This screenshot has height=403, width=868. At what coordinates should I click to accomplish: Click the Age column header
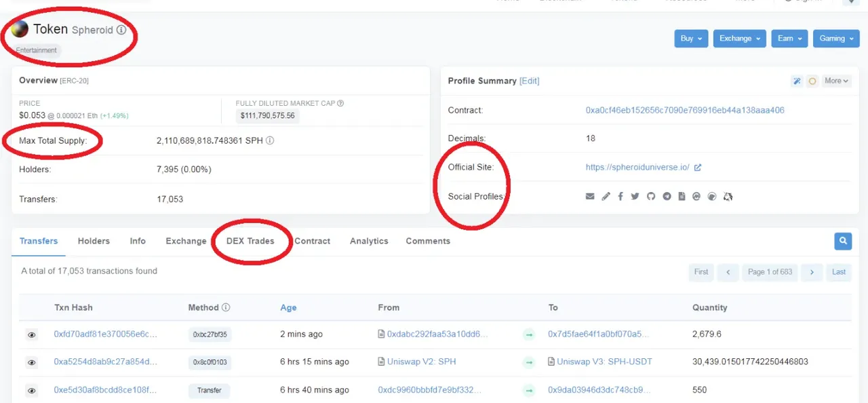click(288, 307)
